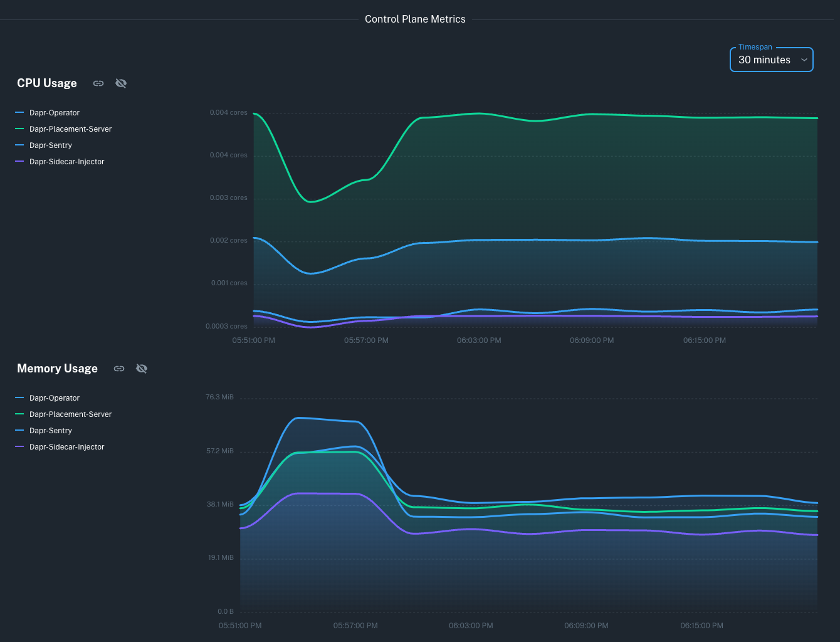The width and height of the screenshot is (840, 642).
Task: Click the 0.0003 cores axis label
Action: click(x=226, y=326)
